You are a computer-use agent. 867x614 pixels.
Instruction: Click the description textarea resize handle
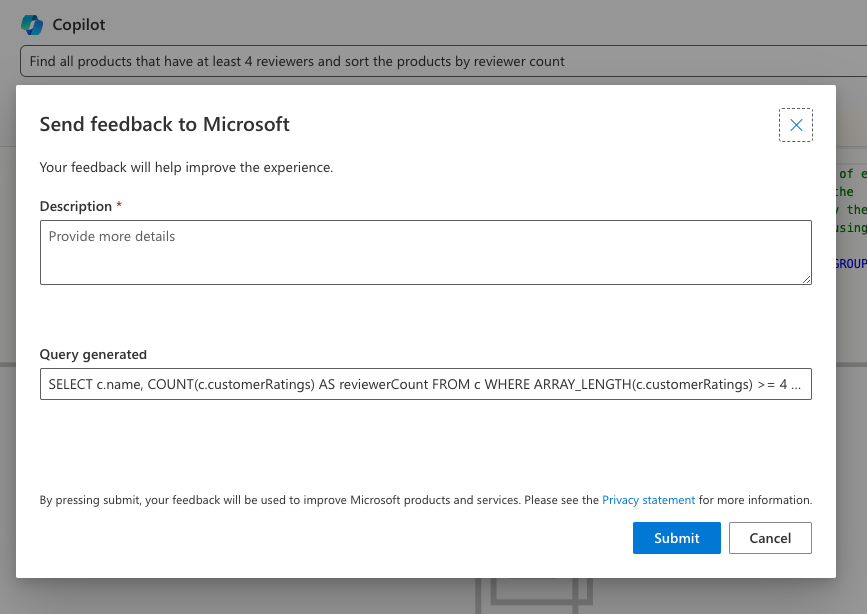pos(807,280)
